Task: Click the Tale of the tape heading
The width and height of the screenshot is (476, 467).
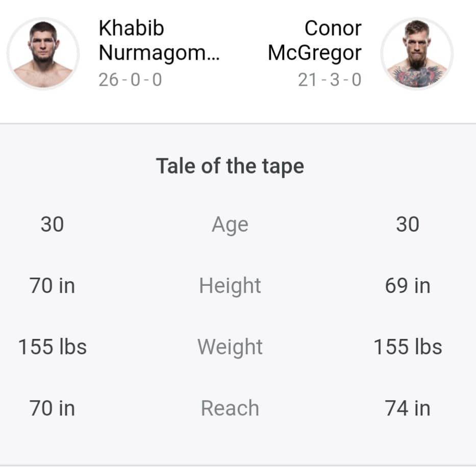Action: [230, 166]
